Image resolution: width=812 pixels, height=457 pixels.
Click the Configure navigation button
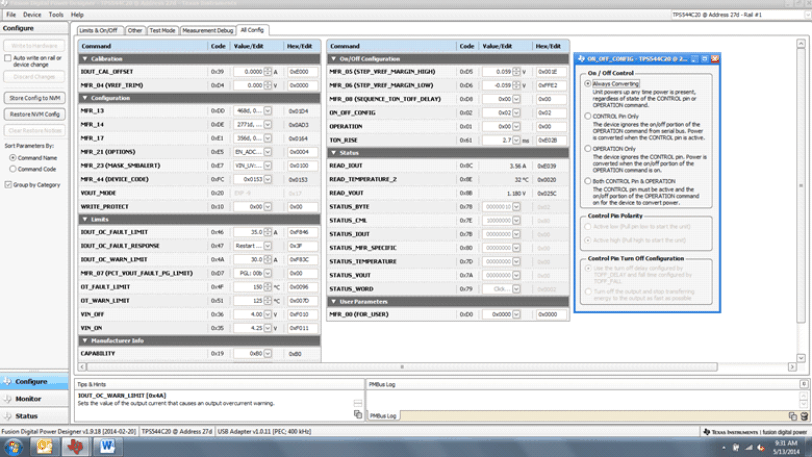coord(34,381)
